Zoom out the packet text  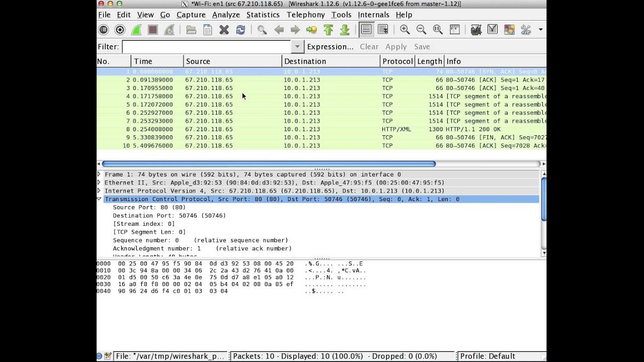tap(421, 30)
